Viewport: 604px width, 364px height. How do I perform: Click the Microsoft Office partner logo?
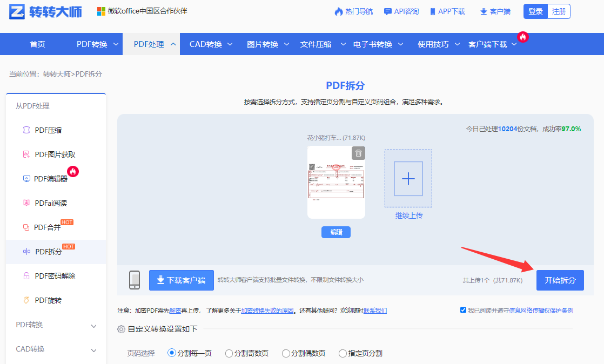[102, 11]
